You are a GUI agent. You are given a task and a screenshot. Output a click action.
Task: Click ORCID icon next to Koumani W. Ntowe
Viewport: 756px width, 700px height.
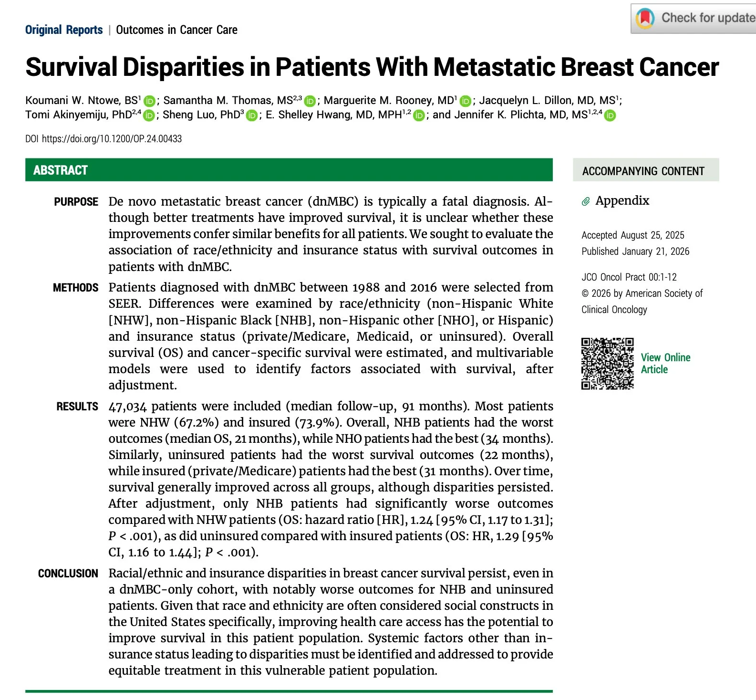point(149,101)
